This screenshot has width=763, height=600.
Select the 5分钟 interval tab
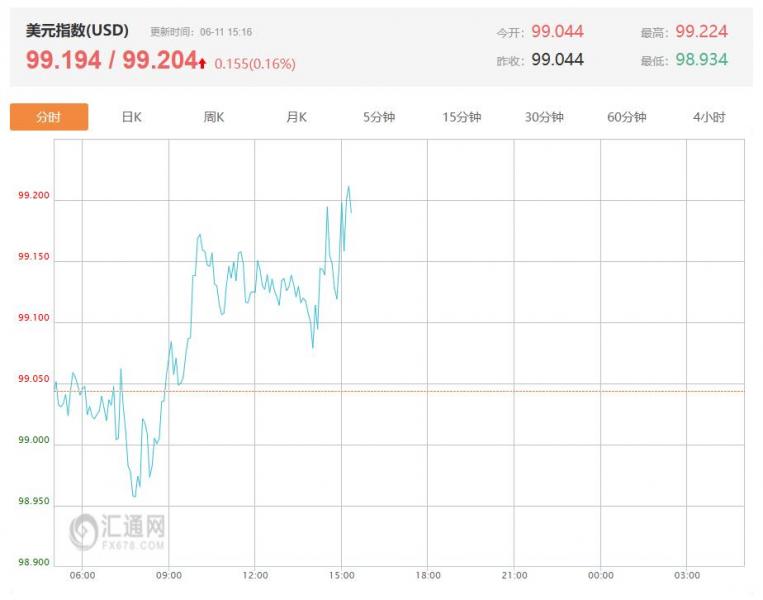click(x=379, y=117)
